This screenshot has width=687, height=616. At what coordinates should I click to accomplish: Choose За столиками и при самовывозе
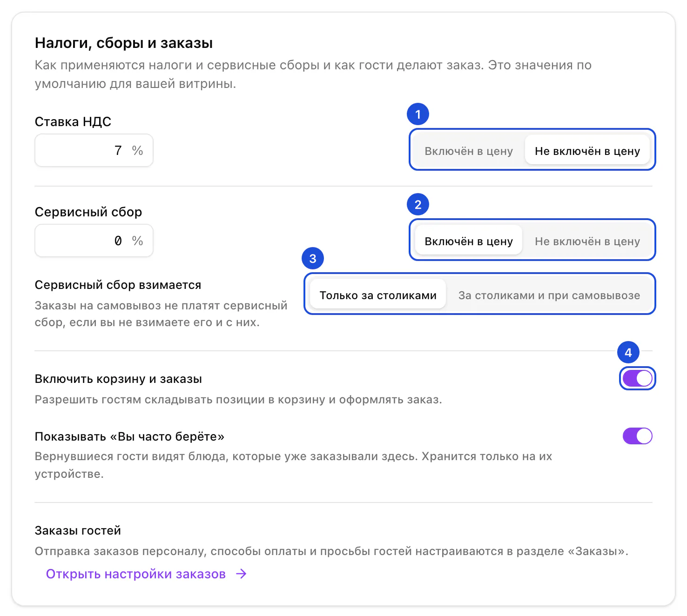549,295
